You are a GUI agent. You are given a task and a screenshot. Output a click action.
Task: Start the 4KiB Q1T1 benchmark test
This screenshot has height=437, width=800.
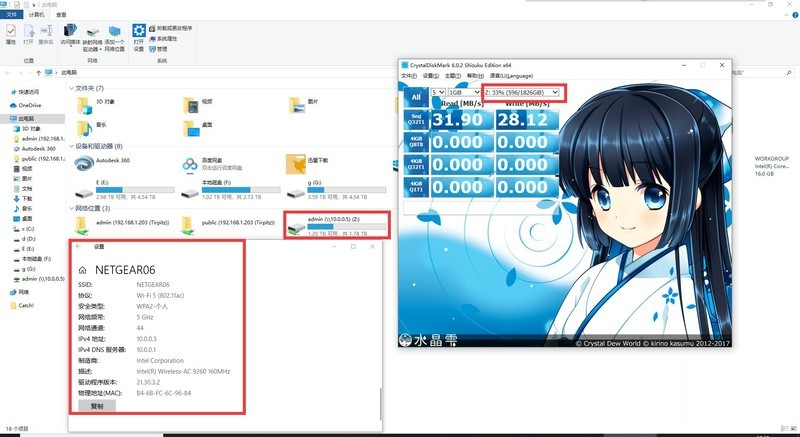(x=416, y=187)
